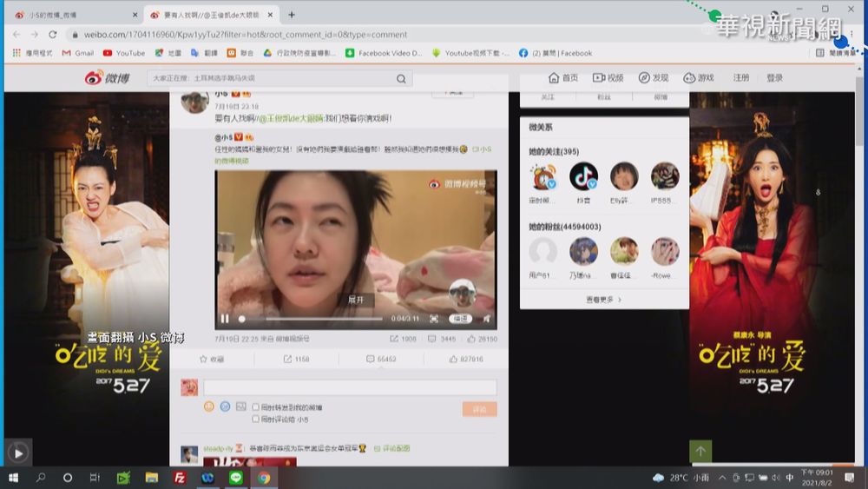The image size is (868, 489).
Task: Click the blue mention icon below comment box
Action: (225, 406)
